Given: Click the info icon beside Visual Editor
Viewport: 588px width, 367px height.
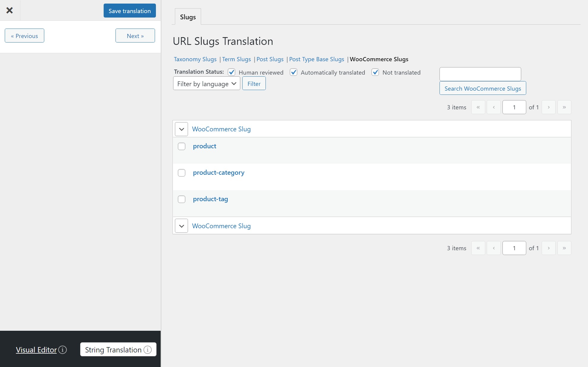Looking at the screenshot, I should [62, 350].
